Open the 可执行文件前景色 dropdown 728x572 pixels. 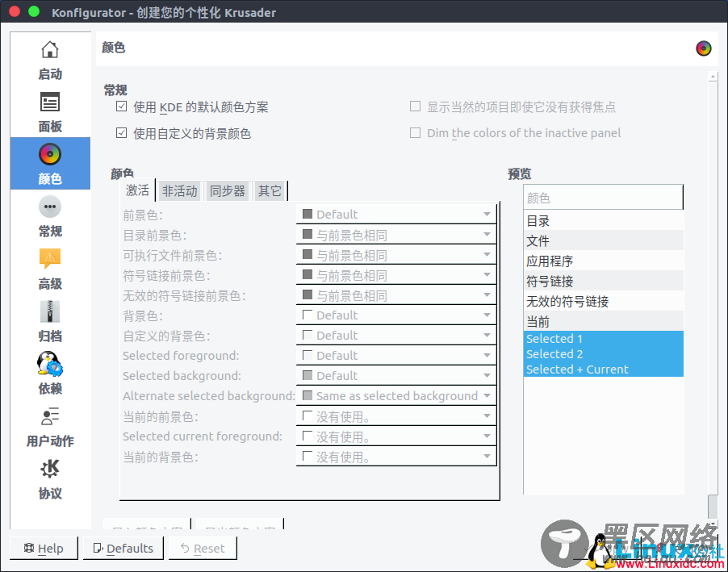396,255
